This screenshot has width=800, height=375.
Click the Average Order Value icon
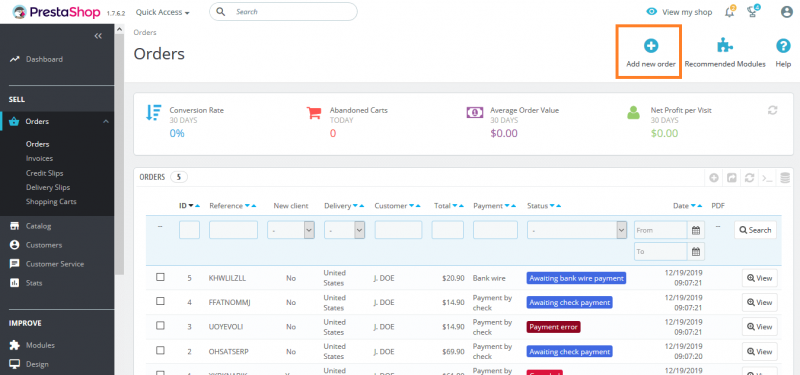click(x=474, y=112)
